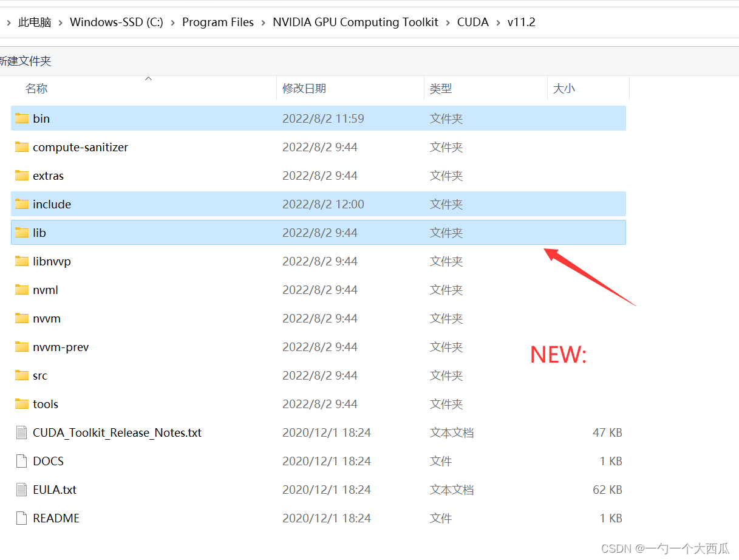Click the src folder icon
This screenshot has width=739, height=560.
click(x=22, y=375)
